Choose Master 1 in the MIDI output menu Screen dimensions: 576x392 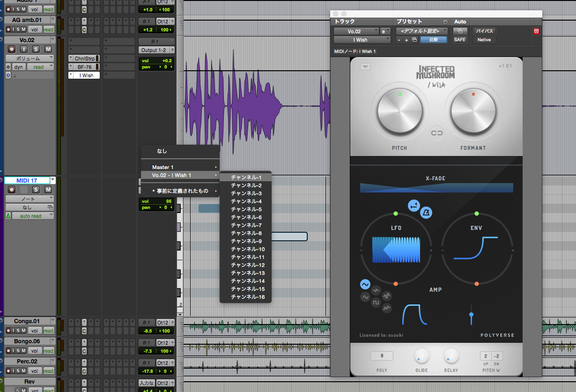(x=180, y=167)
